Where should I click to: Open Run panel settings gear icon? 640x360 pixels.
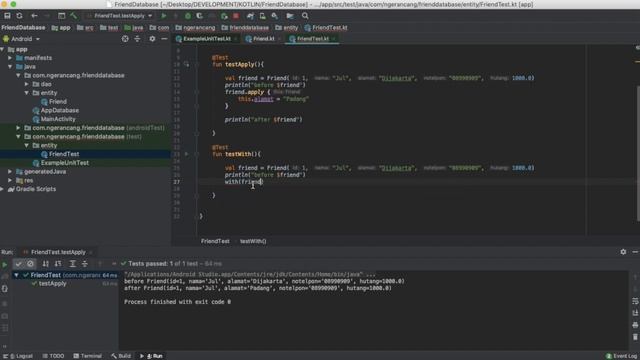pos(623,252)
